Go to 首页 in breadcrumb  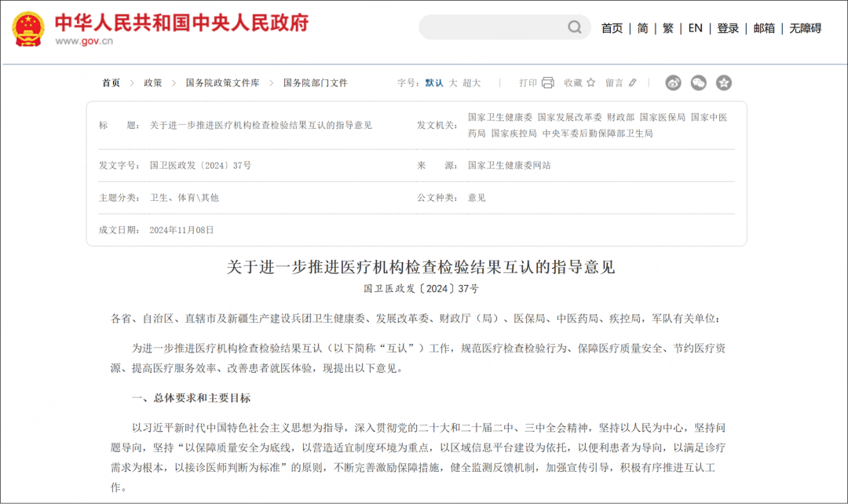point(111,82)
